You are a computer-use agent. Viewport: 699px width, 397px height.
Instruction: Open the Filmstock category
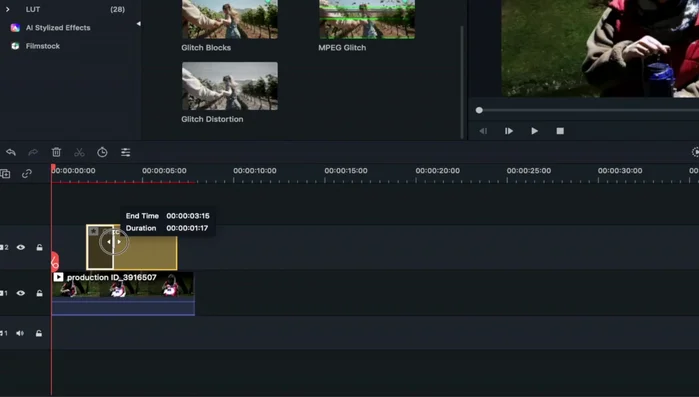43,46
